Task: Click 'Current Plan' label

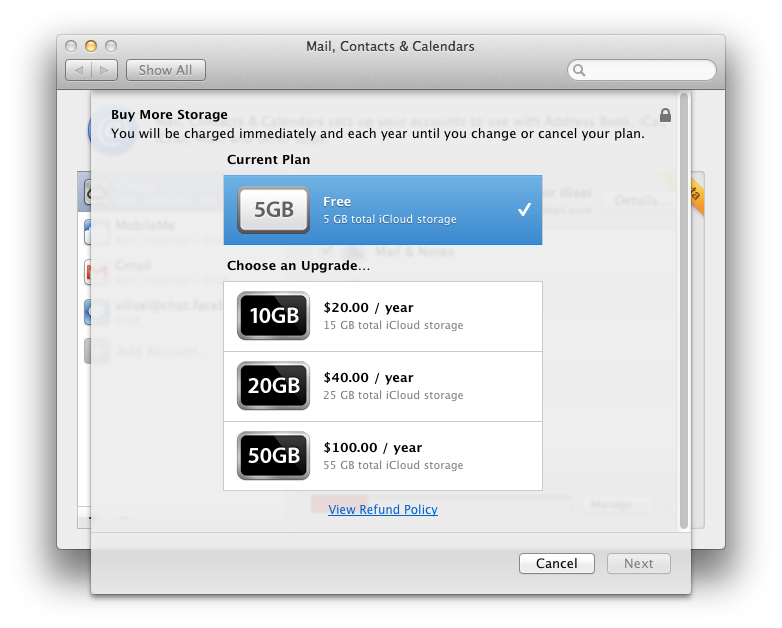Action: (x=268, y=160)
